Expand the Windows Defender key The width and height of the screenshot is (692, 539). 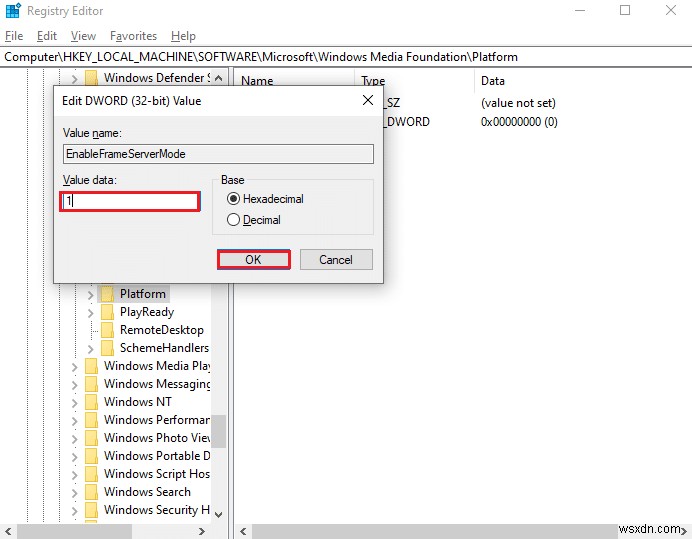75,79
